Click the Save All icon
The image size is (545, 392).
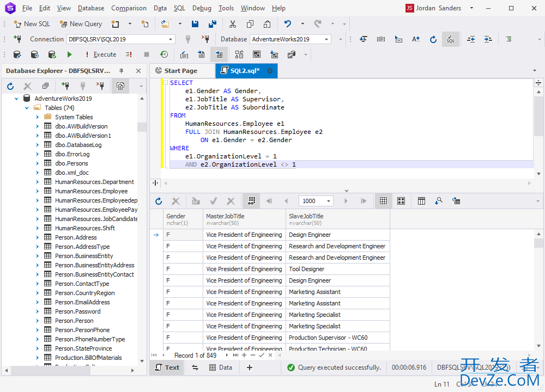(x=213, y=24)
